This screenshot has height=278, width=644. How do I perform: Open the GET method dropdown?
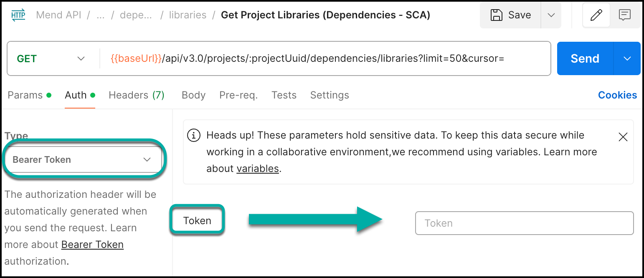coord(51,59)
